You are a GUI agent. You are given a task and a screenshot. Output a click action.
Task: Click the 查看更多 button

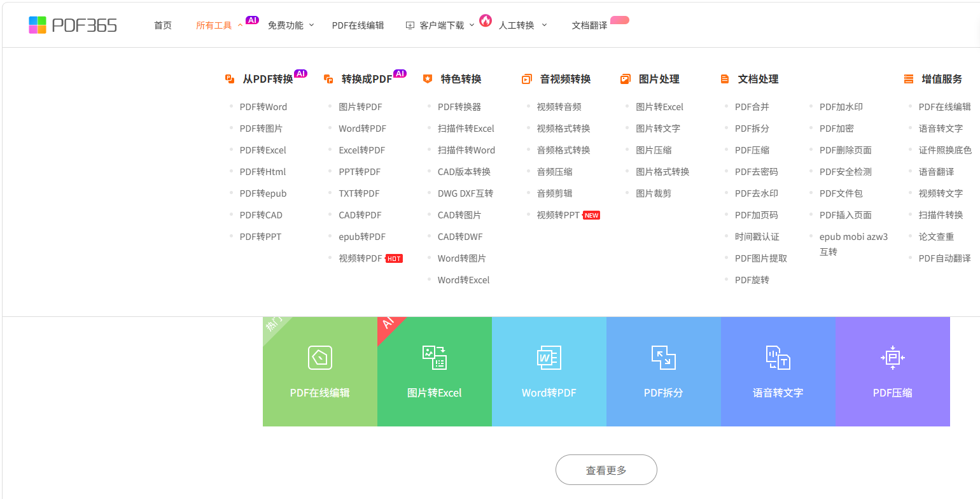(x=606, y=470)
